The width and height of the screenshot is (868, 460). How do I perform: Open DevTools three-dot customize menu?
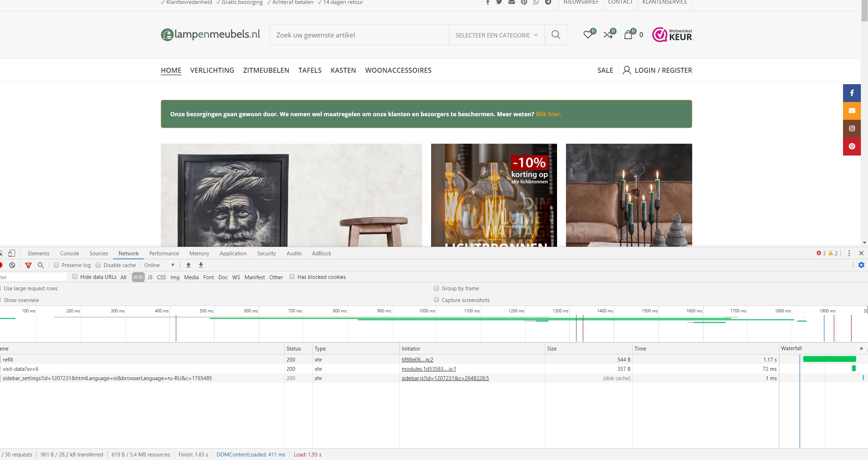(849, 253)
